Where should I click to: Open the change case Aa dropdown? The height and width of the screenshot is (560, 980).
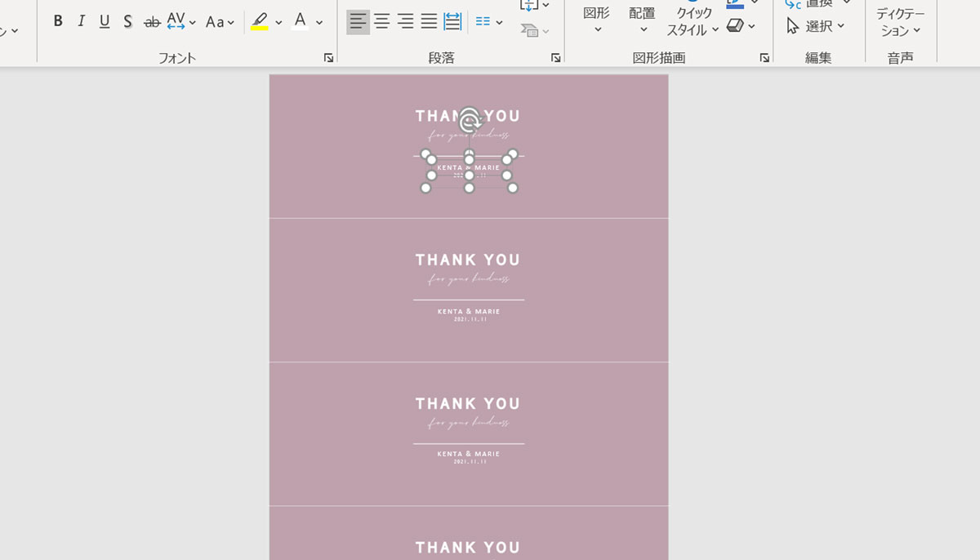(x=220, y=22)
